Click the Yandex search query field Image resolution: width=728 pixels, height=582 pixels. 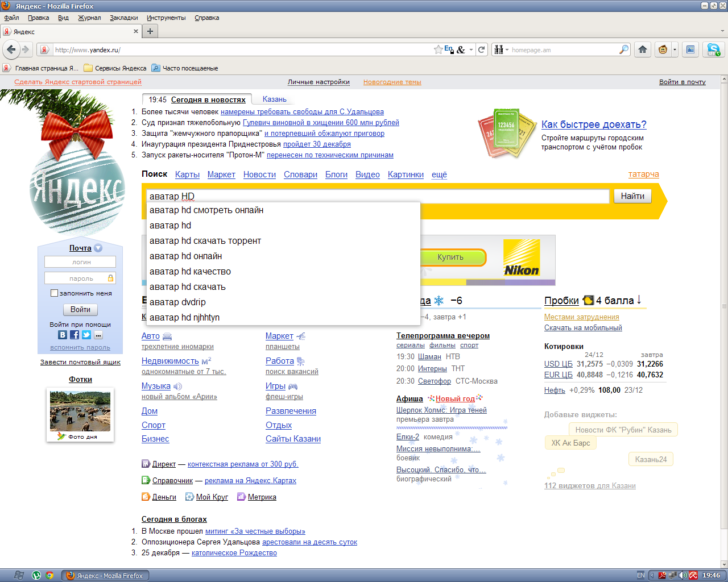click(378, 196)
